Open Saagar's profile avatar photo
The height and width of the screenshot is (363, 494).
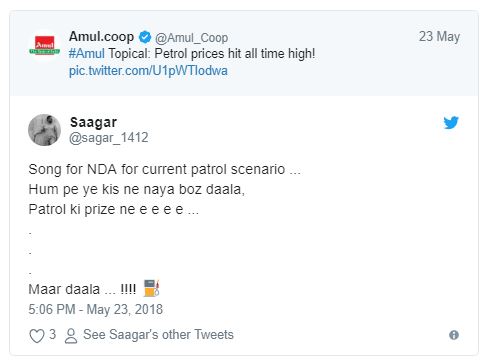44,130
